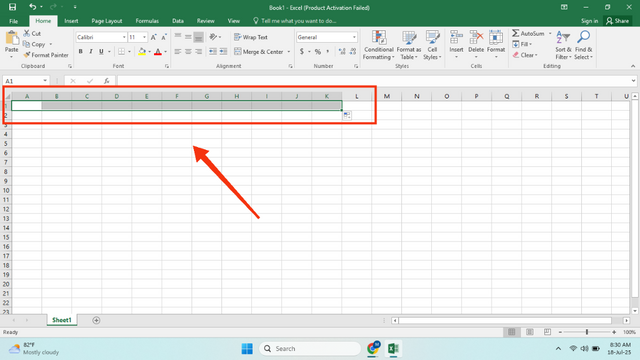Click the Undo arrow icon
The width and height of the screenshot is (640, 360).
32,7
